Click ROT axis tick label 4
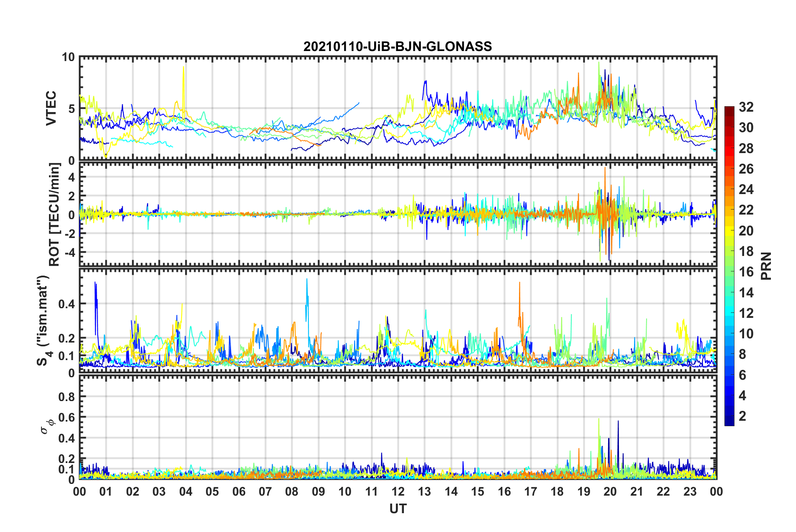The height and width of the screenshot is (532, 796). click(x=72, y=178)
